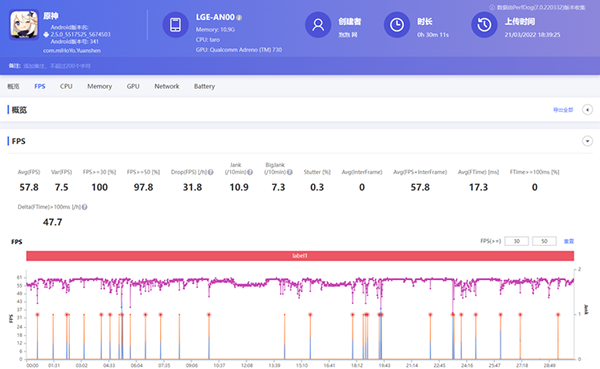Collapse the FPS section chevron
Image resolution: width=600 pixels, height=369 pixels.
coord(587,141)
